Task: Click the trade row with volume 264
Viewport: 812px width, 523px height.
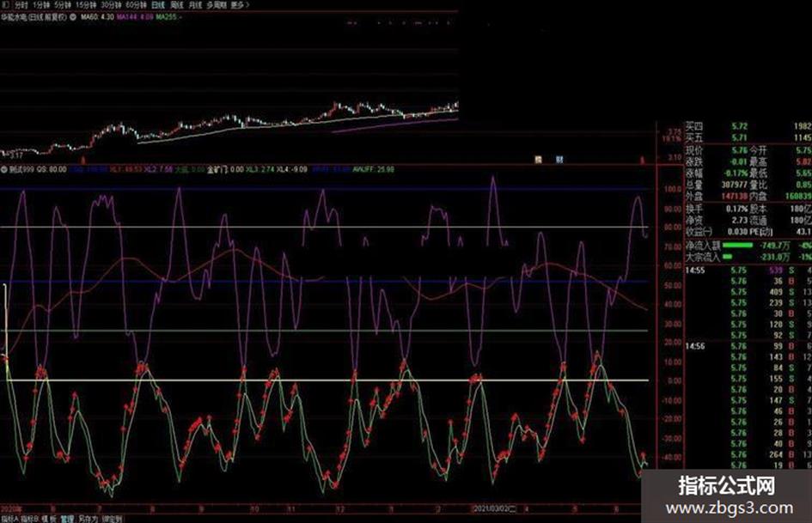Action: (748, 454)
